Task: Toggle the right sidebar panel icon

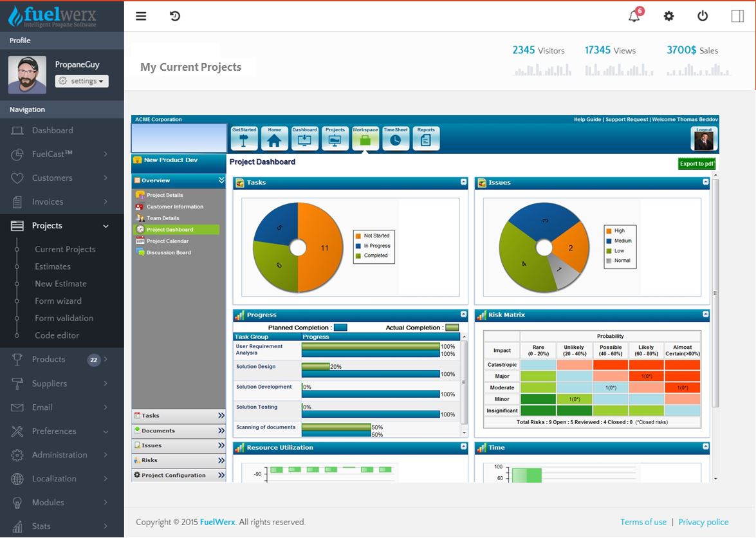Action: [x=737, y=16]
